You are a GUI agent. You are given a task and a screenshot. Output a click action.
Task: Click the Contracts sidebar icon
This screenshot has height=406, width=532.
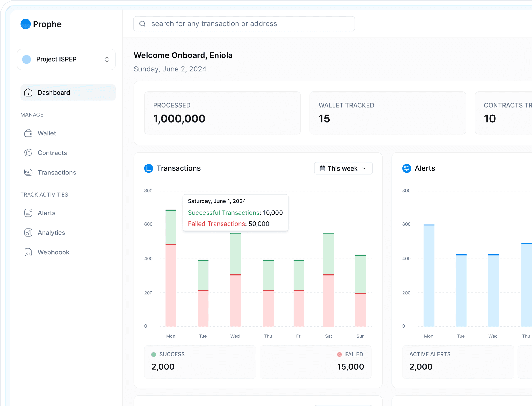[x=28, y=153]
